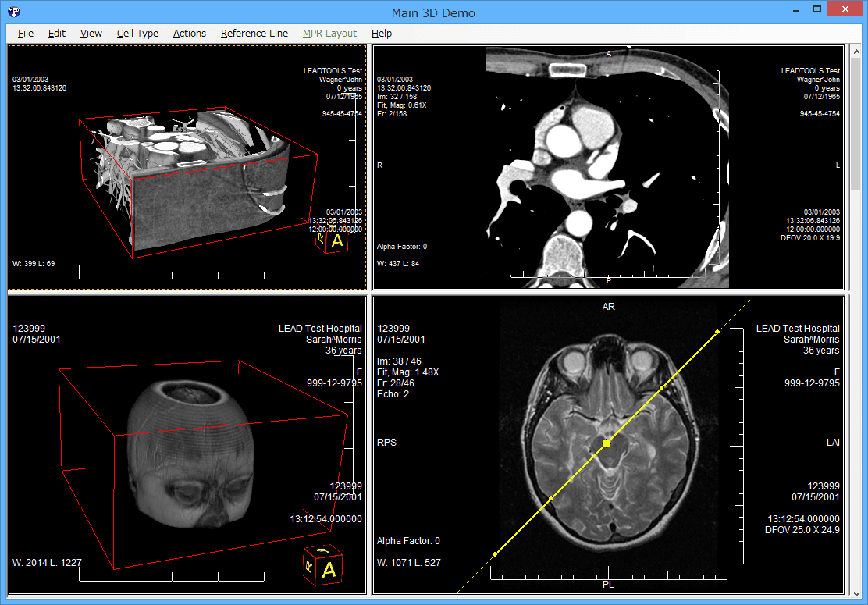Click the grayed MPR Layout menu
The height and width of the screenshot is (605, 868).
coord(329,34)
